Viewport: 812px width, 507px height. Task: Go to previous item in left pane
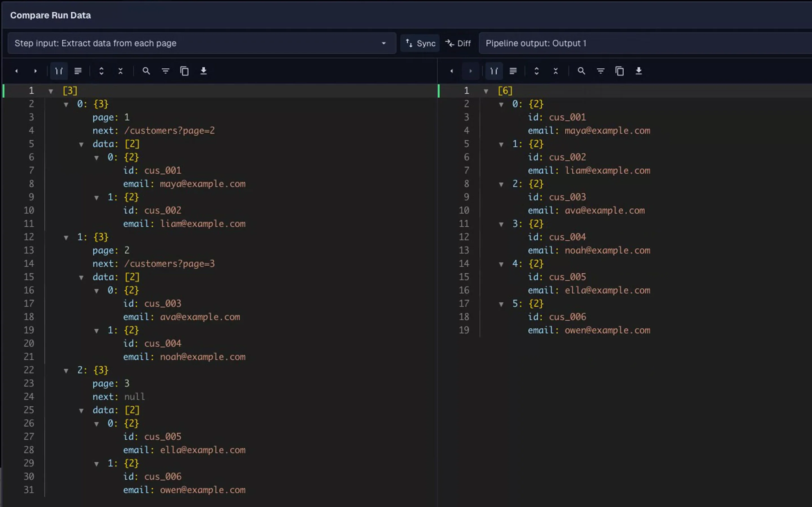pos(16,71)
